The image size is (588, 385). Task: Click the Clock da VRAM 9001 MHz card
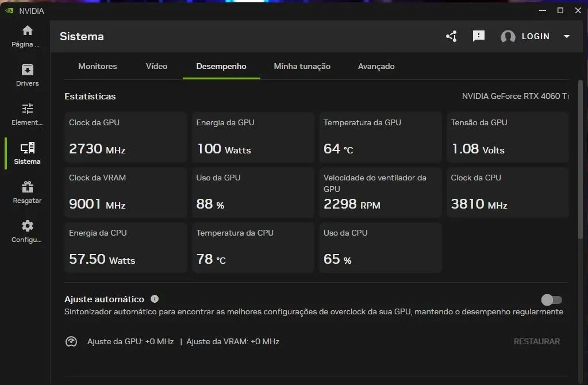tap(126, 192)
